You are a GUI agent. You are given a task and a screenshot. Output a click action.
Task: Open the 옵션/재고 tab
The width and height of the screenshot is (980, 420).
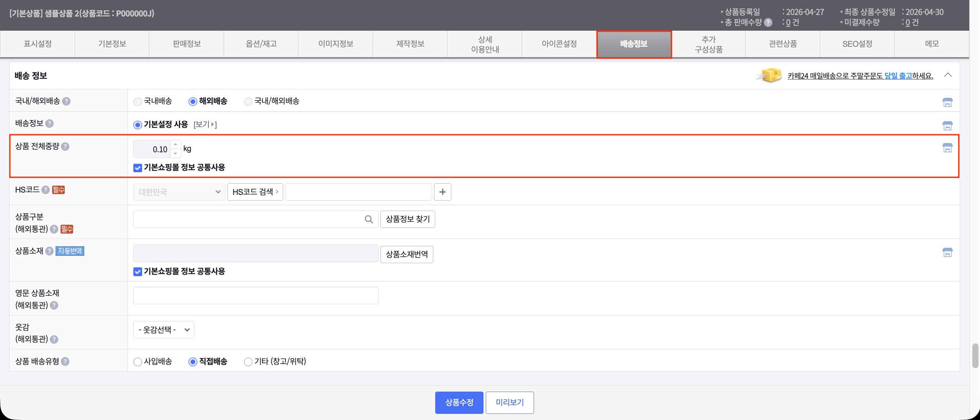(x=261, y=44)
